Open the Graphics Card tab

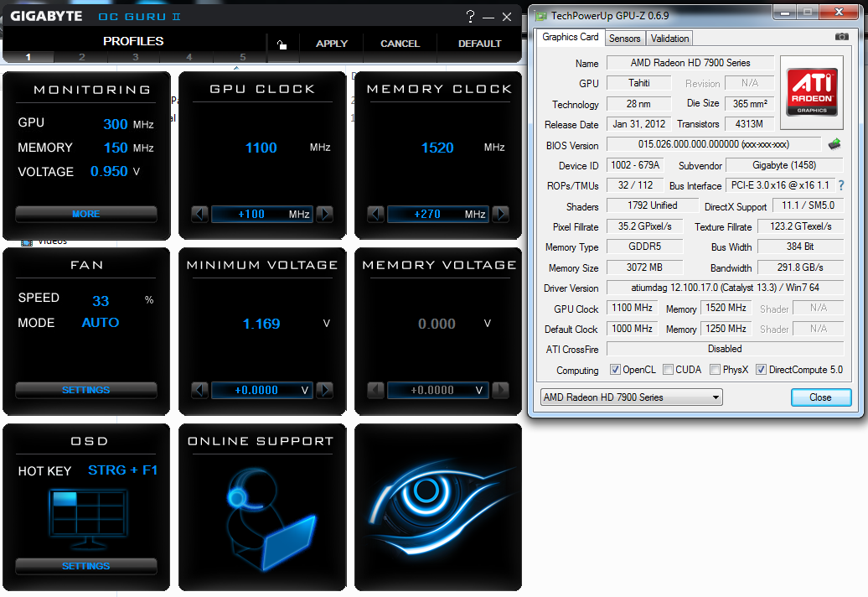pyautogui.click(x=571, y=37)
